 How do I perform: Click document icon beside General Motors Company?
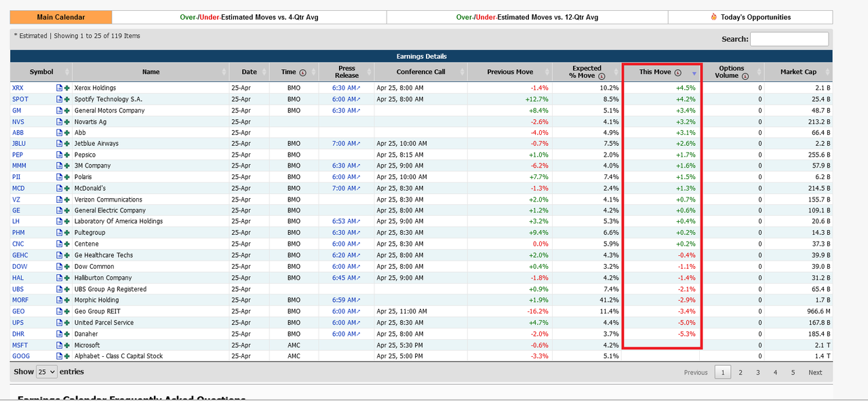click(x=60, y=111)
